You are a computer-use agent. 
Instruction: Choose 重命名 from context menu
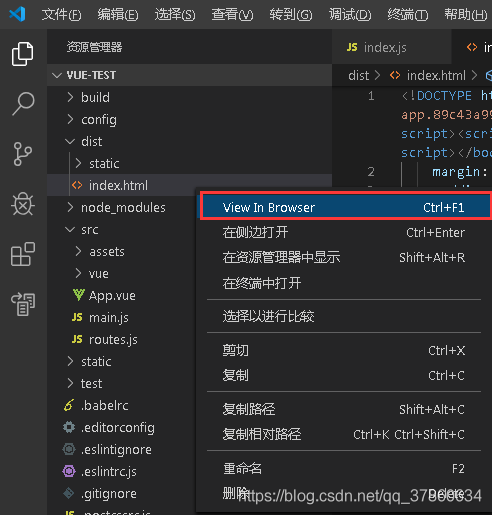[x=344, y=469]
